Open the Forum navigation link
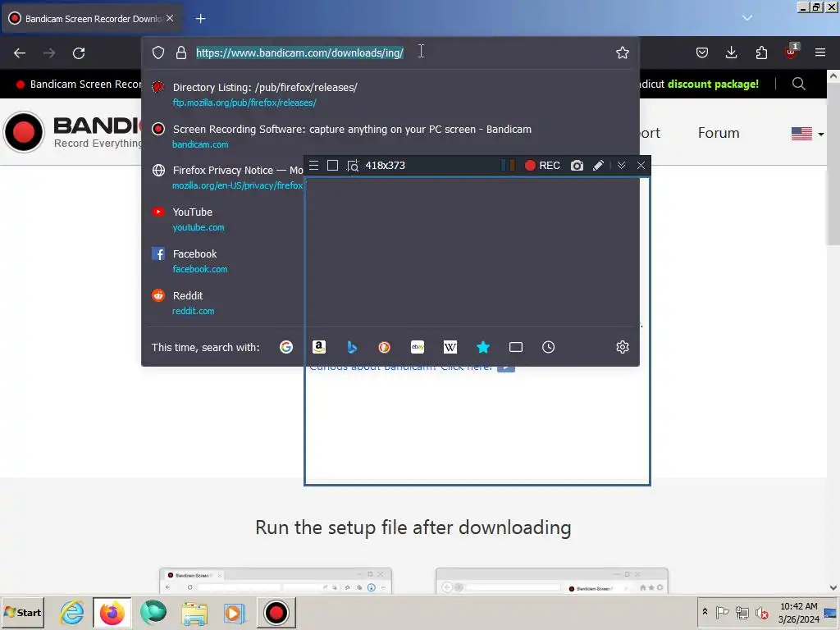Image resolution: width=840 pixels, height=630 pixels. tap(719, 133)
